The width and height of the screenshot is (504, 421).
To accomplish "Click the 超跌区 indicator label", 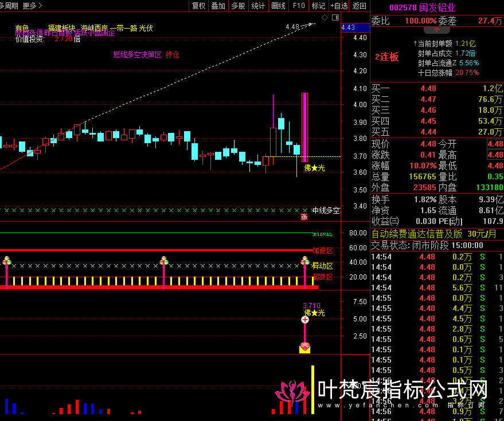I will tap(323, 277).
